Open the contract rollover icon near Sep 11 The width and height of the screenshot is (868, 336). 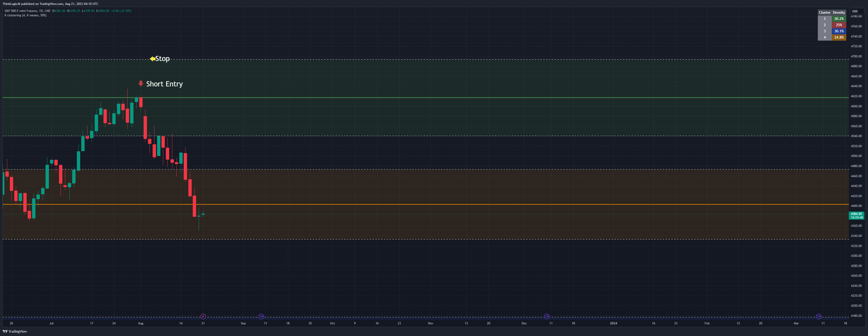(x=261, y=316)
